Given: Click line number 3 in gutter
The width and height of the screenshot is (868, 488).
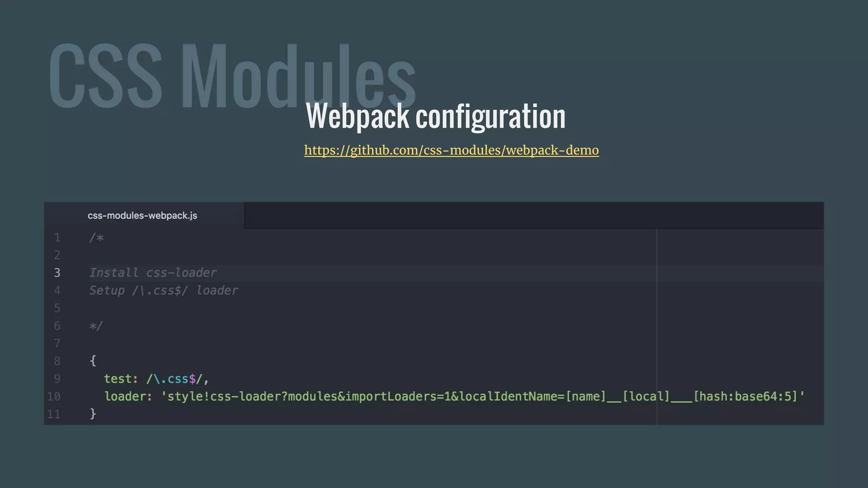Looking at the screenshot, I should click(x=57, y=273).
